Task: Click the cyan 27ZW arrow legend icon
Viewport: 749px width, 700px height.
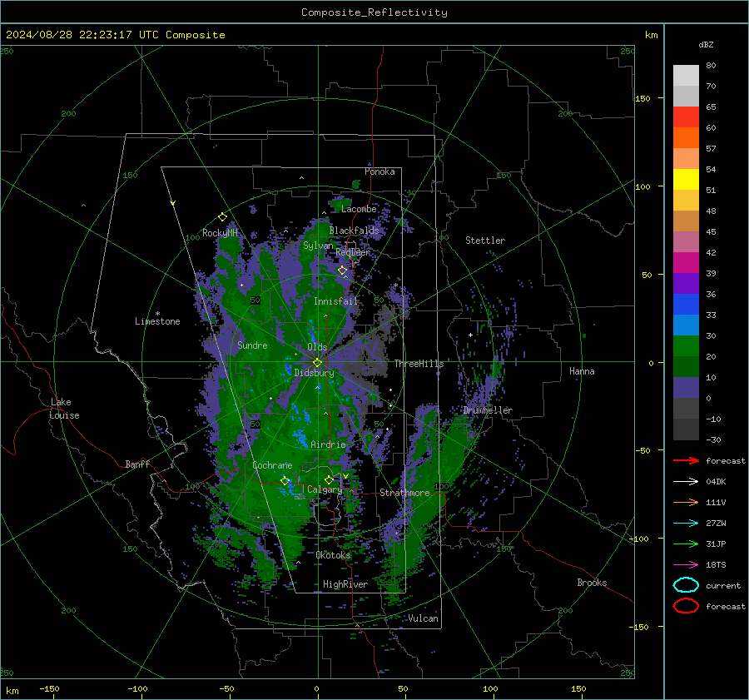Action: click(x=686, y=524)
